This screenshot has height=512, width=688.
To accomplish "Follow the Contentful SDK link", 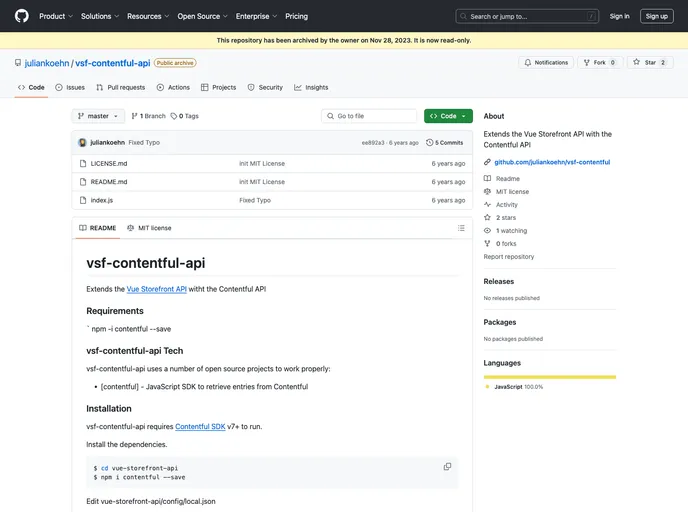I will [200, 426].
